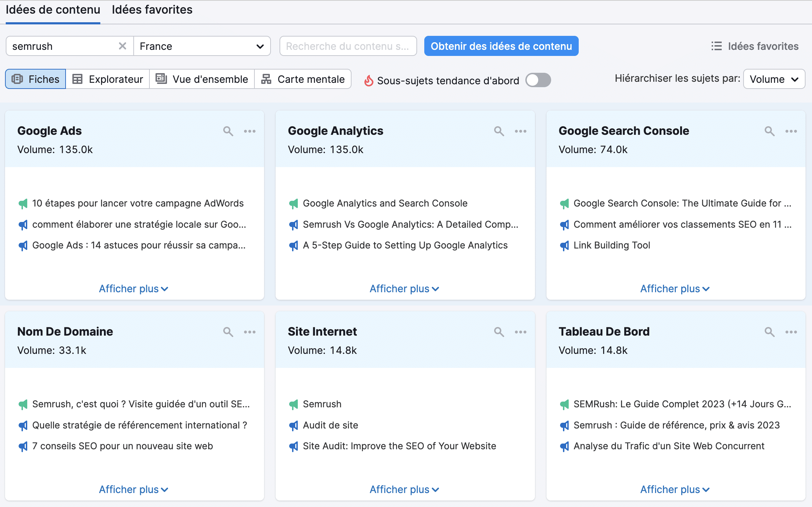The image size is (812, 507).
Task: Click the Google Analytics card search icon
Action: click(x=499, y=131)
